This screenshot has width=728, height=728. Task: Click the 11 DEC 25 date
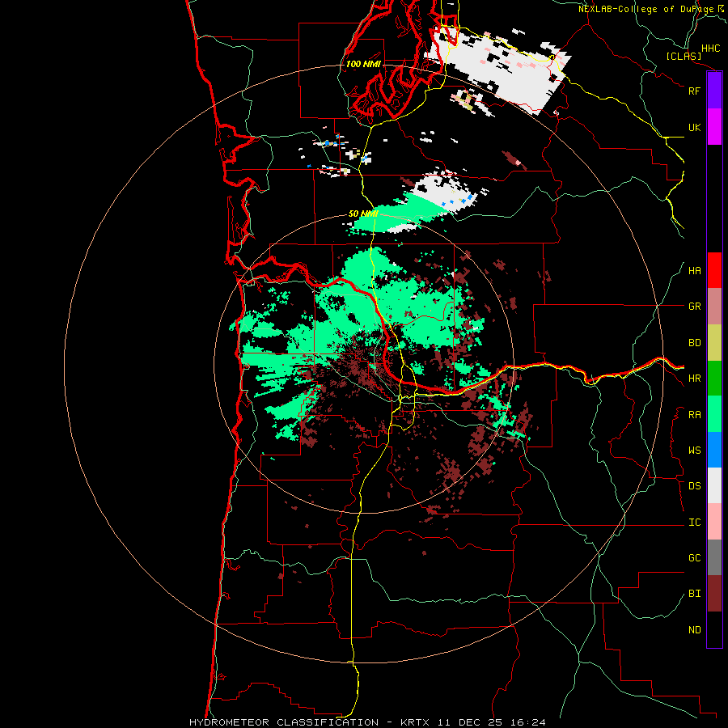point(472,722)
